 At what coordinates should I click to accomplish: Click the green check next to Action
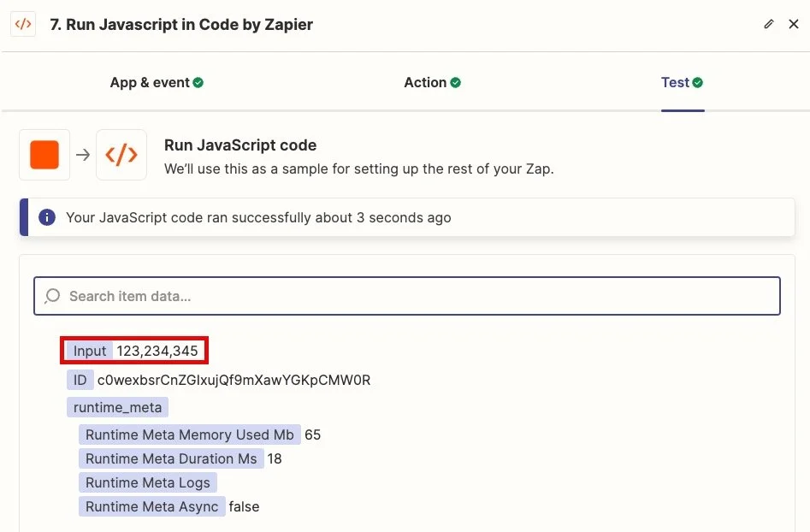(x=455, y=83)
